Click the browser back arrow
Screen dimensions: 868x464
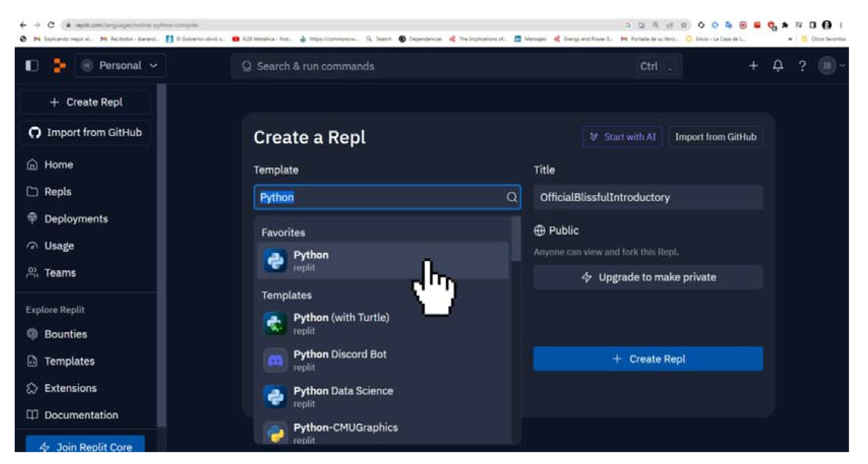(23, 25)
